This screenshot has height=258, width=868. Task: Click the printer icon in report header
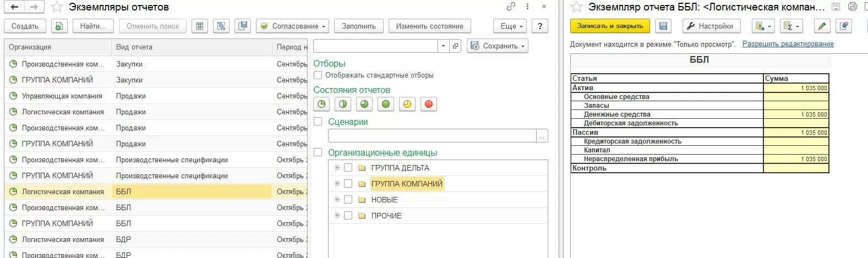(x=853, y=7)
